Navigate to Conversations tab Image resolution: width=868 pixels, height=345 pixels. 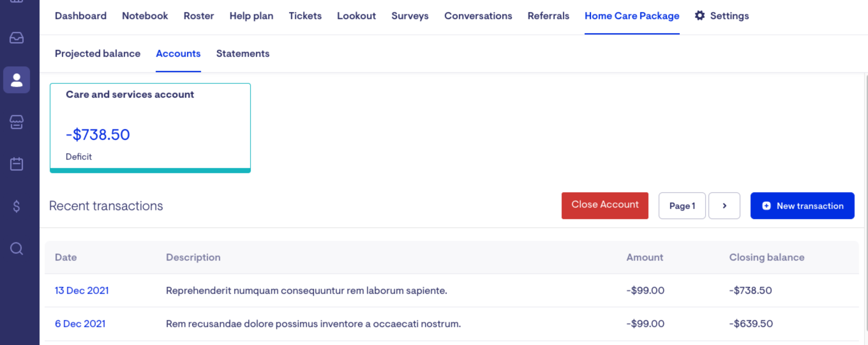click(478, 16)
